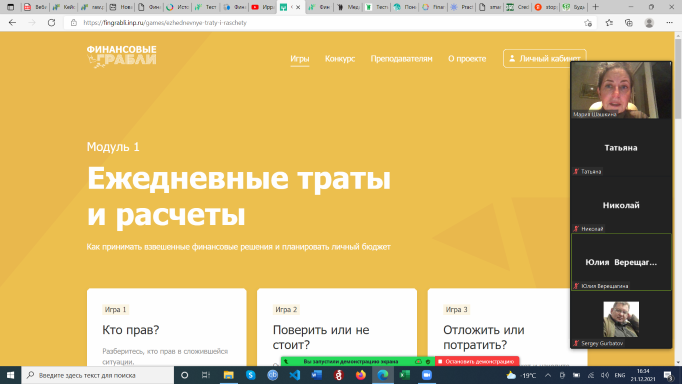The image size is (682, 384).
Task: Open the Favorites list
Action: point(609,23)
